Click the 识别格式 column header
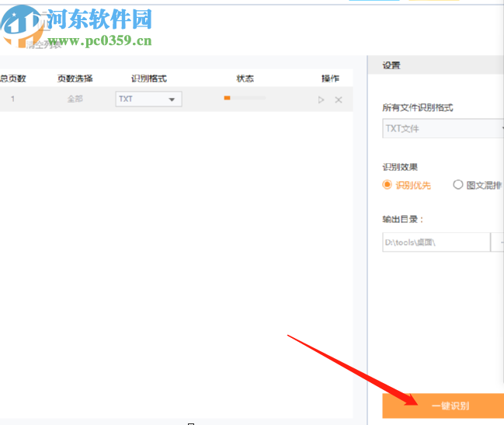 [x=149, y=78]
